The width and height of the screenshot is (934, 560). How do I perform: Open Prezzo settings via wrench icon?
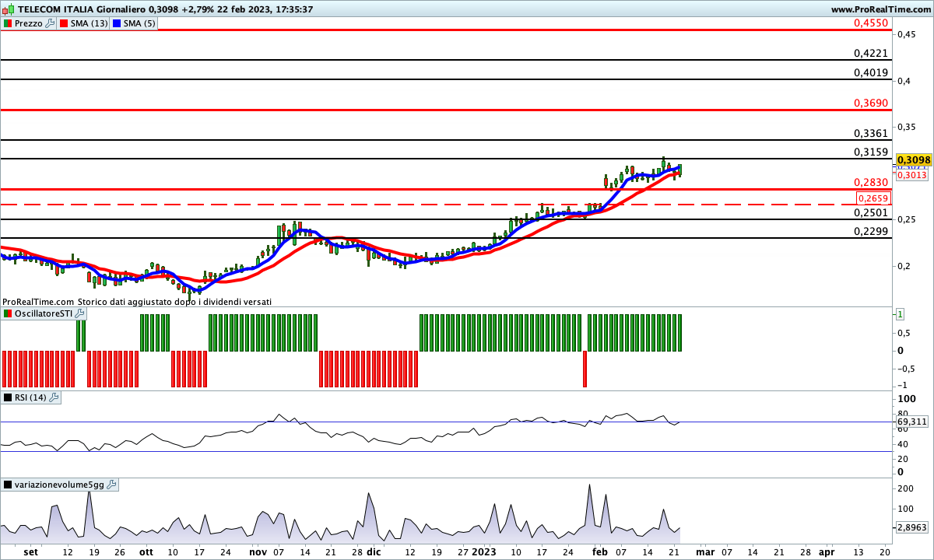(51, 23)
